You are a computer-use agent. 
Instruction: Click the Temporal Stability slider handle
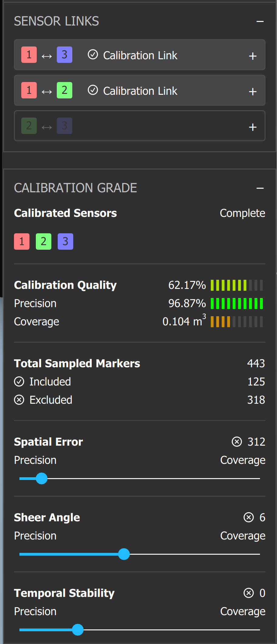click(78, 630)
